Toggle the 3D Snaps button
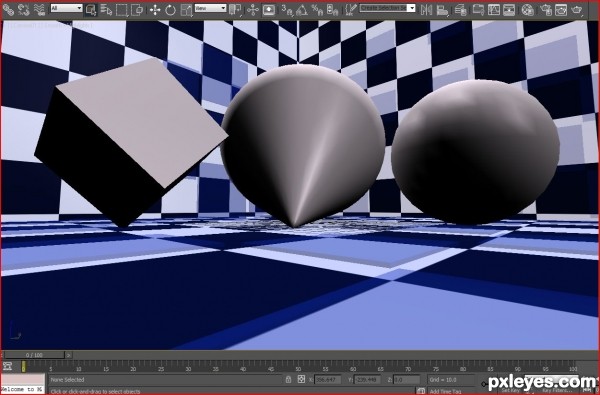 [287, 10]
